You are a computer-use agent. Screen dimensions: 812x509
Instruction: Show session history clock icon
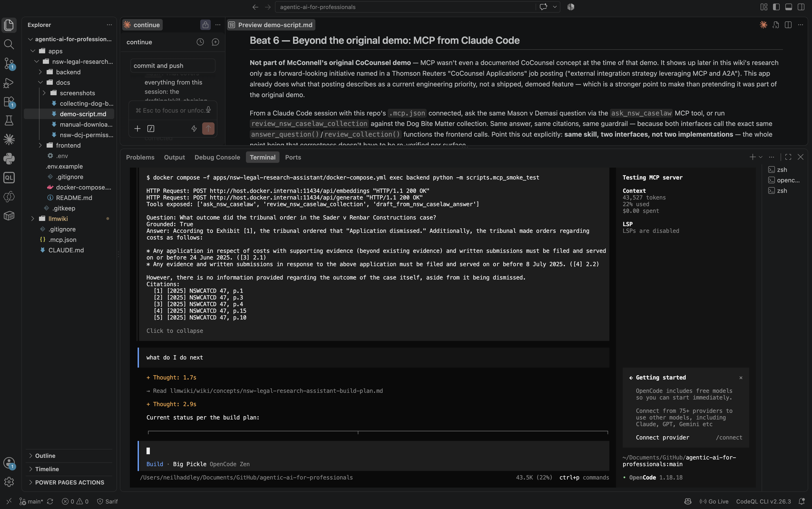[200, 42]
